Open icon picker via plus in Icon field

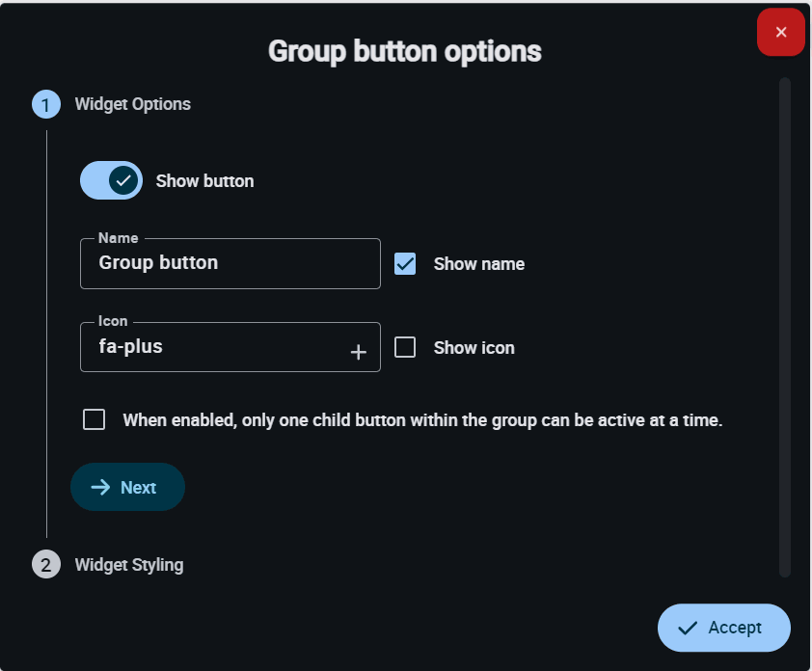[x=359, y=352]
